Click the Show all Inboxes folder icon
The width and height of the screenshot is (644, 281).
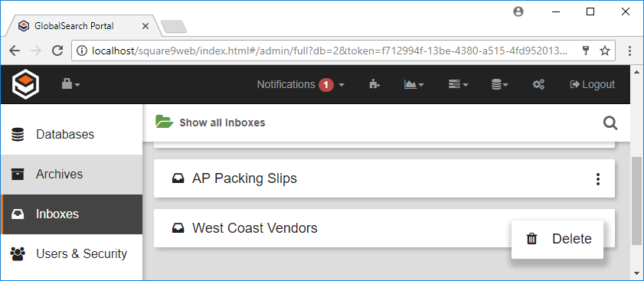164,122
